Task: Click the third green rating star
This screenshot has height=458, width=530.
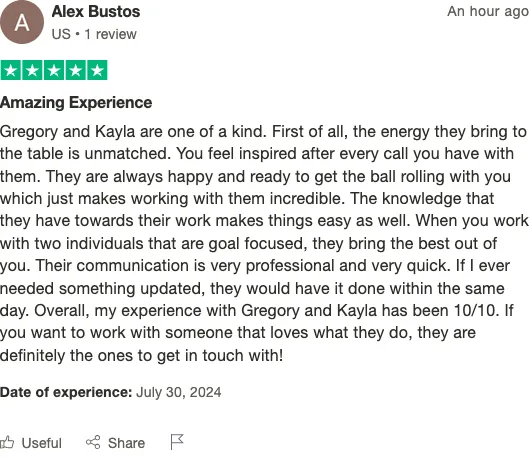Action: point(54,70)
